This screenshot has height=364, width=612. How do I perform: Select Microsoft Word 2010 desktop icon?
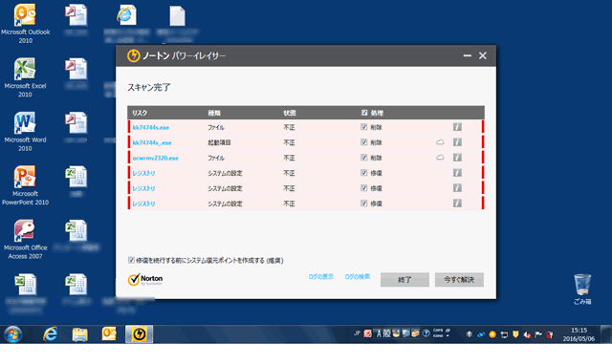[x=26, y=131]
